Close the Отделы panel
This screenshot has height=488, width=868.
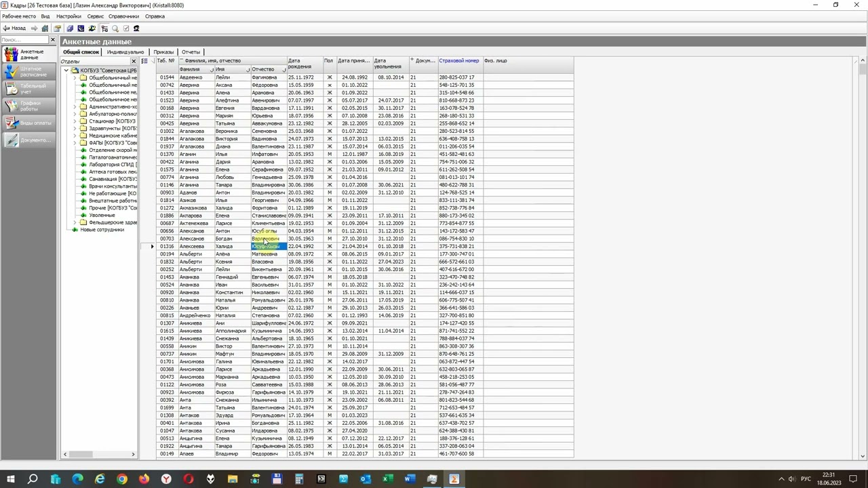133,62
